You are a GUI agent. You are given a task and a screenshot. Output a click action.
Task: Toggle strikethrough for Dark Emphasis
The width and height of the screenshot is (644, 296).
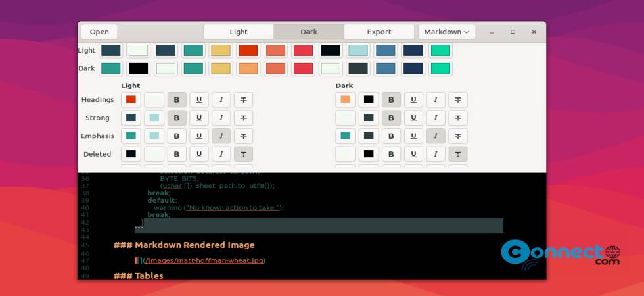(x=457, y=136)
